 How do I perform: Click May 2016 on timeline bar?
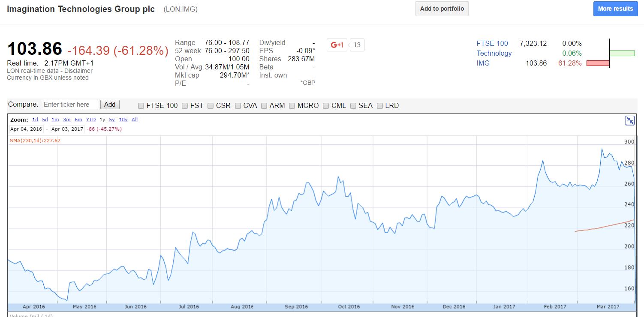coord(84,307)
